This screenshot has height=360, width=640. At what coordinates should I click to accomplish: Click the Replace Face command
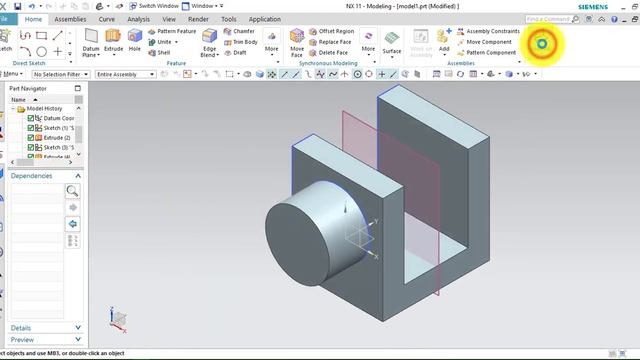tap(330, 42)
